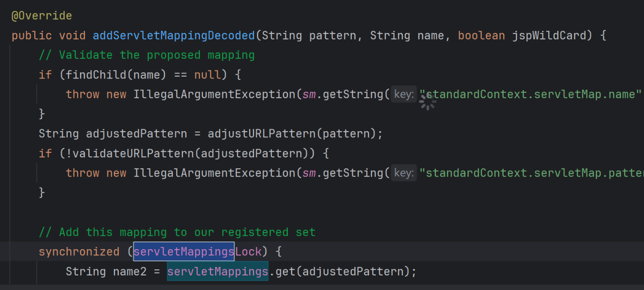Image resolution: width=644 pixels, height=290 pixels.
Task: Click the "Validate the proposed mapping" comment
Action: [x=147, y=55]
